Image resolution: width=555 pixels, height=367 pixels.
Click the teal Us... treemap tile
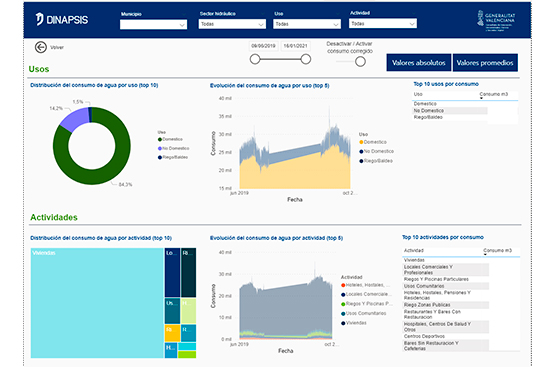pyautogui.click(x=172, y=311)
